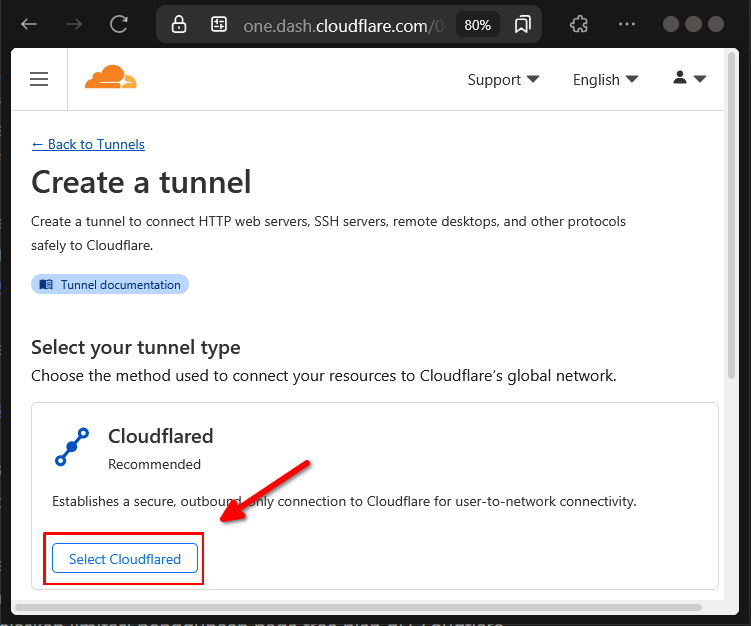
Task: Follow the Back to Tunnels link
Action: 88,144
